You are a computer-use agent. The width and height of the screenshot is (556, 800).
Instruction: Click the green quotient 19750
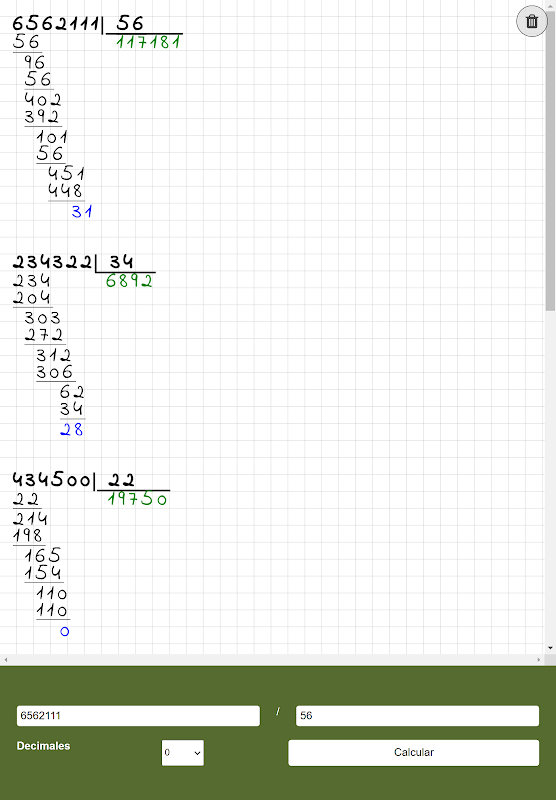[x=137, y=498]
